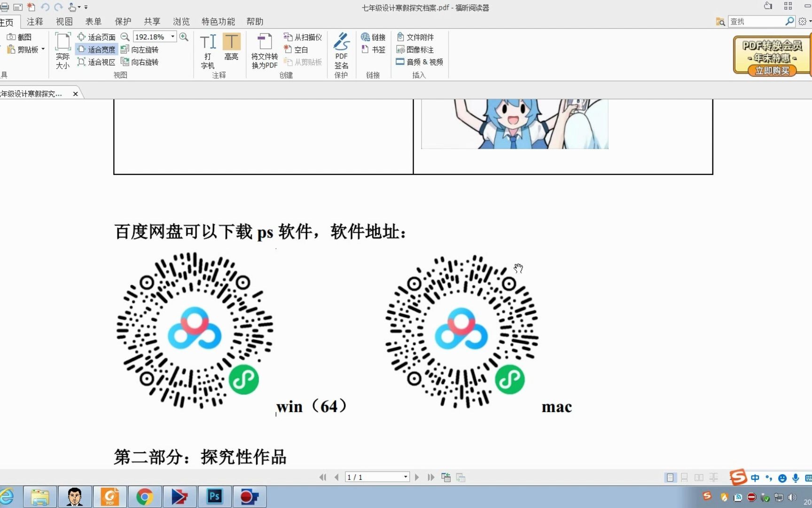Image resolution: width=812 pixels, height=508 pixels.
Task: Click the PDF conversion member ad banner
Action: tap(772, 57)
